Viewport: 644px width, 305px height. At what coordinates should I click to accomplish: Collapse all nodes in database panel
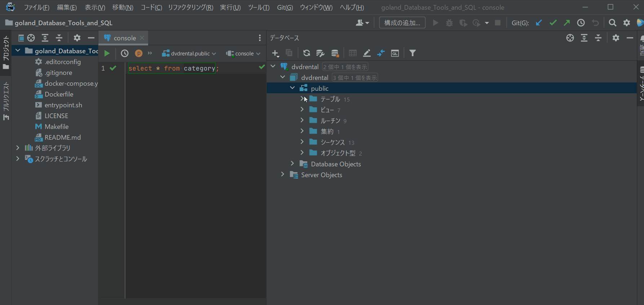click(598, 38)
